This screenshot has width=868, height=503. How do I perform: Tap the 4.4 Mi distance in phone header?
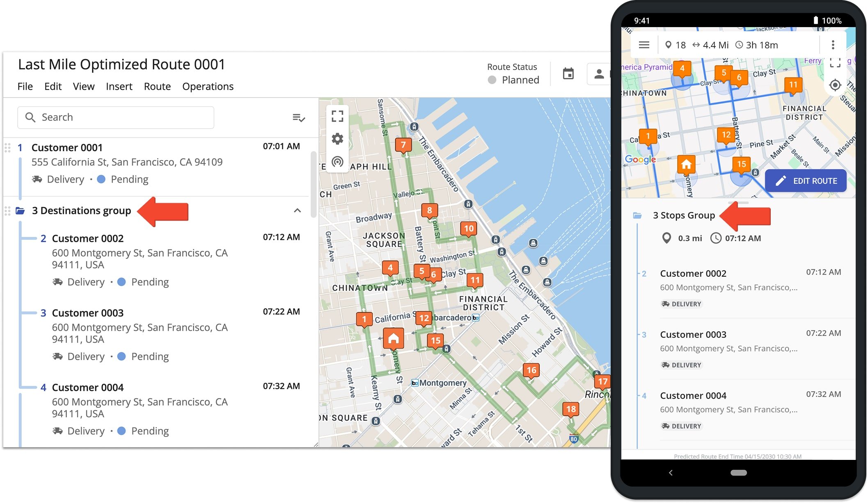click(x=710, y=45)
